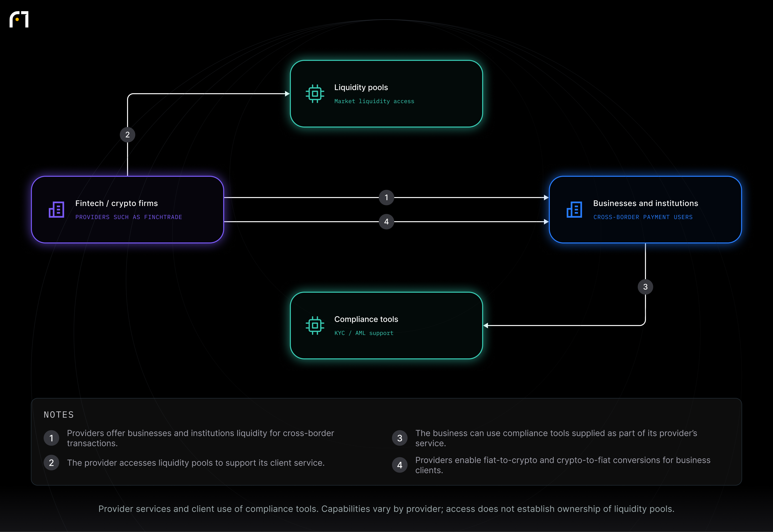Viewport: 773px width, 532px height.
Task: Click the number 1 badge in the Notes list
Action: tap(51, 438)
